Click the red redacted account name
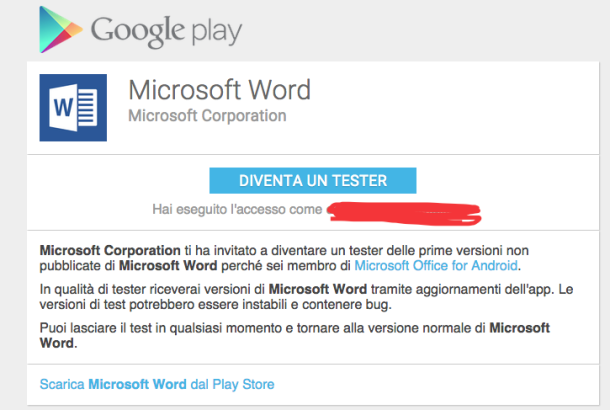The width and height of the screenshot is (610, 410). [405, 211]
